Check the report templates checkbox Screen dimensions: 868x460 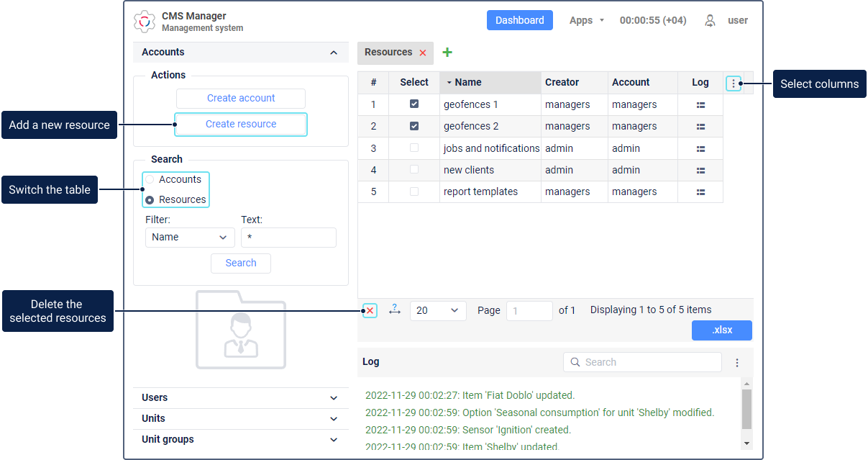click(414, 191)
